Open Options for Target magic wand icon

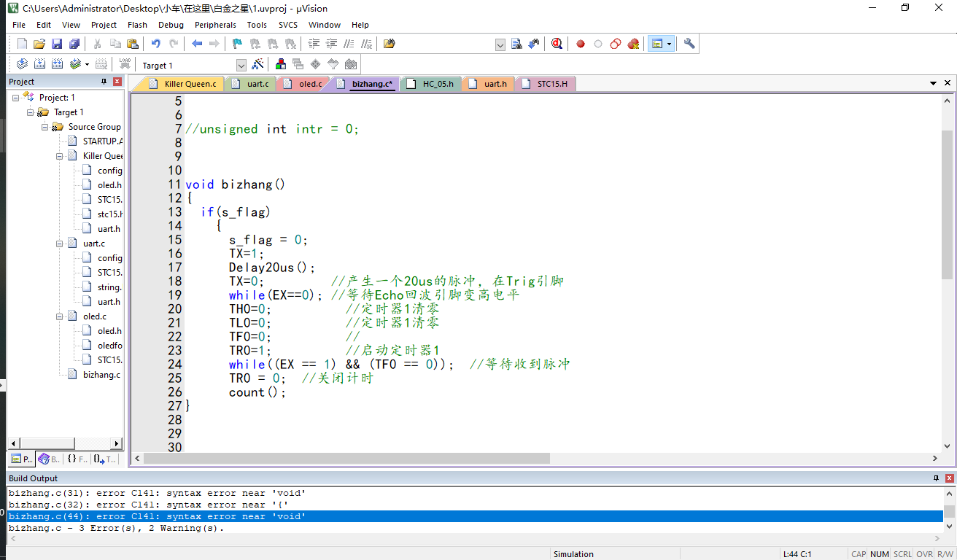257,64
